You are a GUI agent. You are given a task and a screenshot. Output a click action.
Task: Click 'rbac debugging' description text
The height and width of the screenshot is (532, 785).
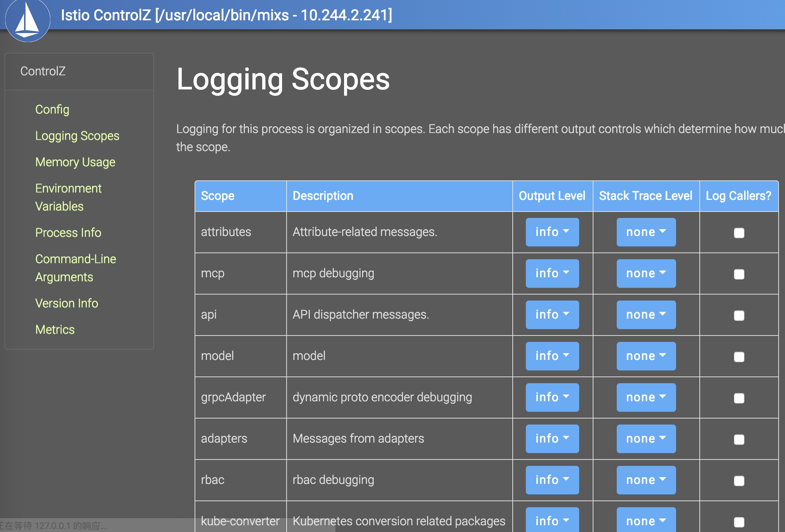pos(334,480)
